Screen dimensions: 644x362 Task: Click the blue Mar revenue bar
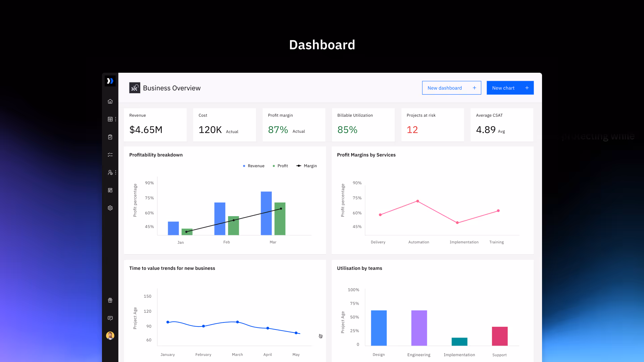tap(266, 213)
